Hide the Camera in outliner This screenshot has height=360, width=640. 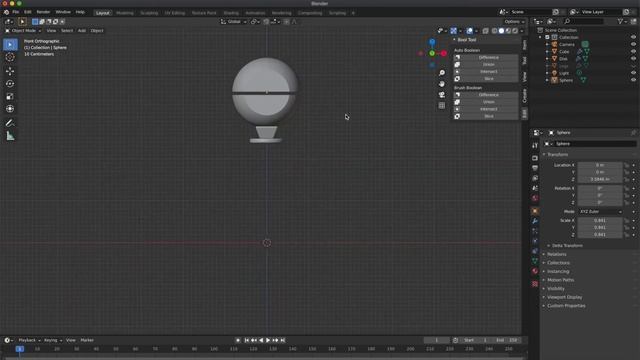click(x=633, y=44)
